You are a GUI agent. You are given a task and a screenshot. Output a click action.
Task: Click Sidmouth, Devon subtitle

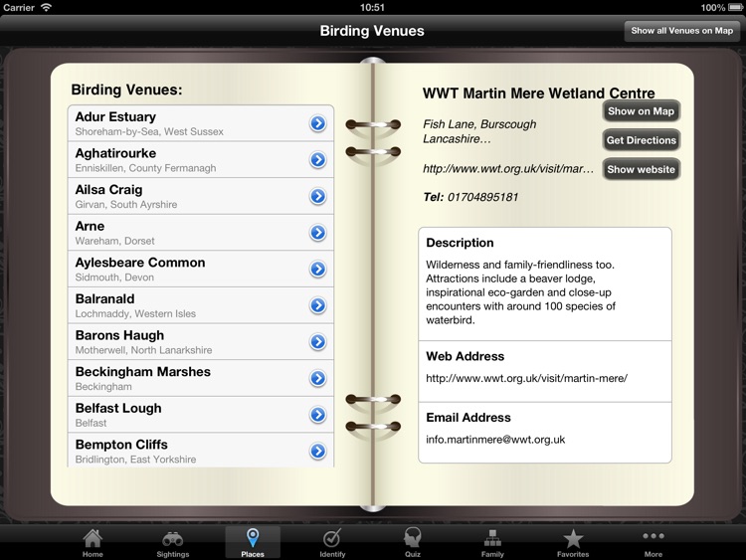coord(114,278)
